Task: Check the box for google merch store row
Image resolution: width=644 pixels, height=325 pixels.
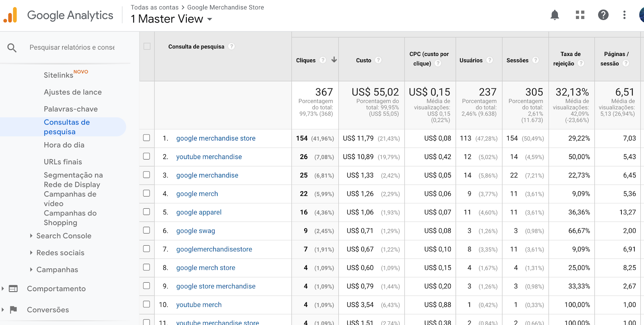Action: coord(147,267)
